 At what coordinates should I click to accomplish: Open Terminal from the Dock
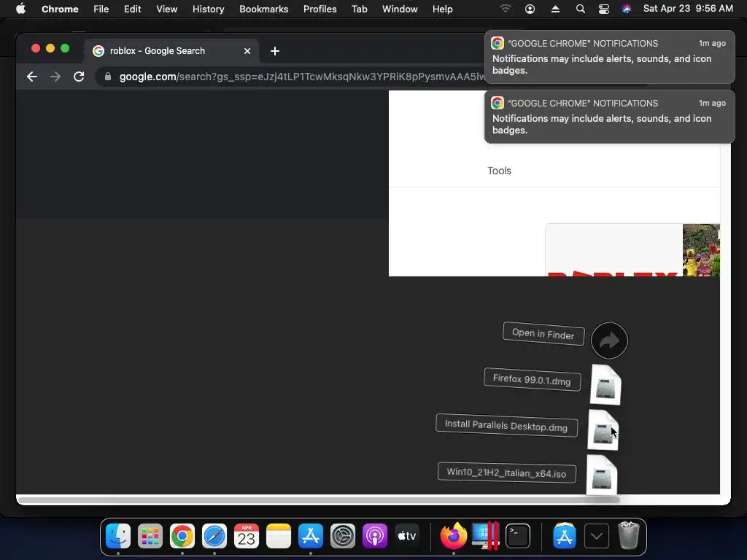(518, 536)
